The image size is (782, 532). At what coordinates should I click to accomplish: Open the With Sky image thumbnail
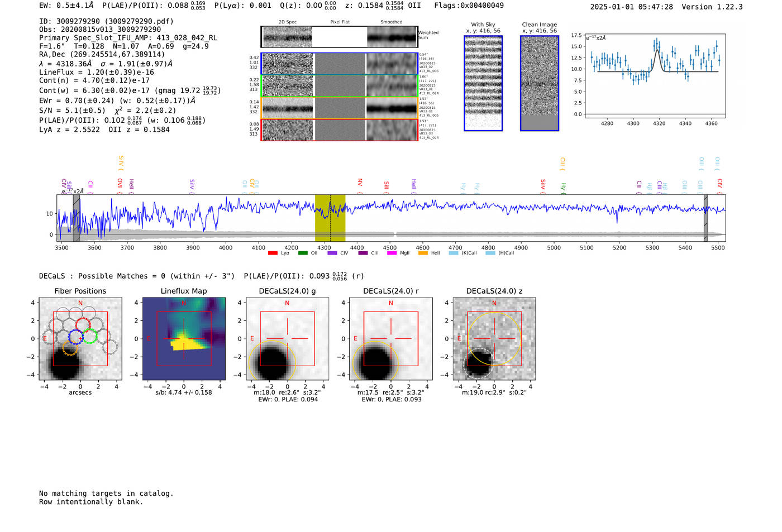point(483,83)
